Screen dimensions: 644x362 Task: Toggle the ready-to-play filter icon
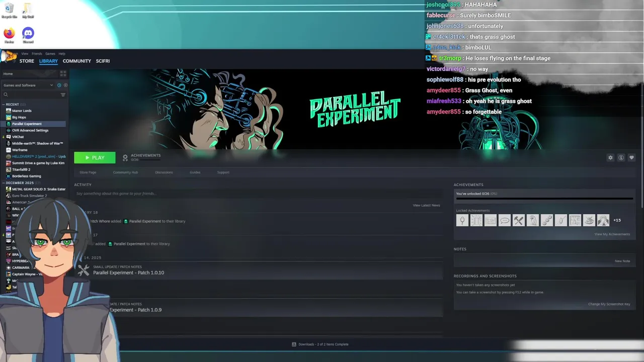[x=65, y=85]
